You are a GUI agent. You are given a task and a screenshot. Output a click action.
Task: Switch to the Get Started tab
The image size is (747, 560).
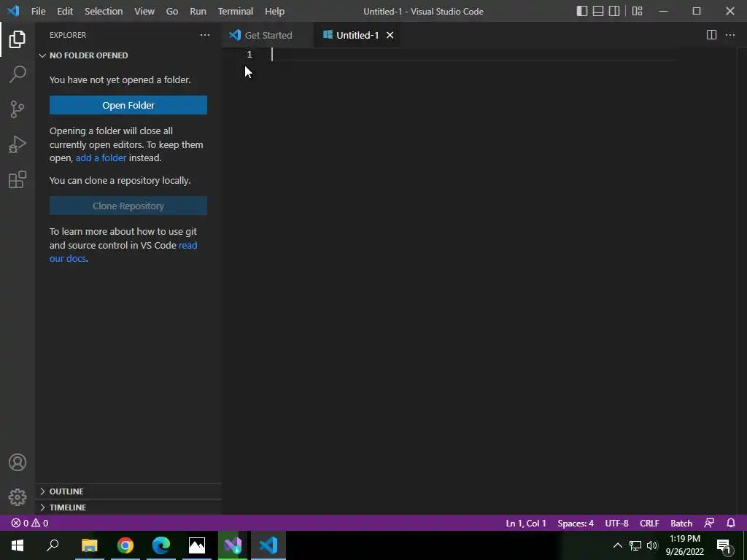coord(267,35)
